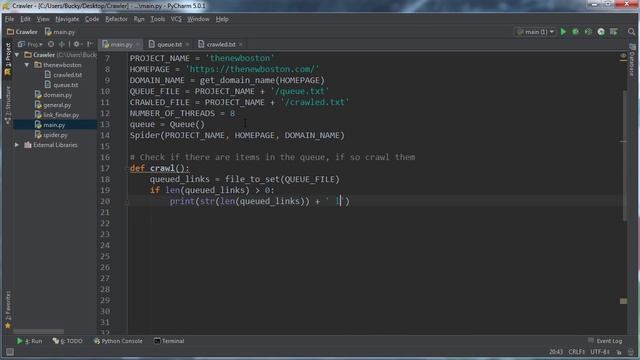Image resolution: width=640 pixels, height=360 pixels.
Task: Expand the External Libraries node
Action: pos(17,145)
